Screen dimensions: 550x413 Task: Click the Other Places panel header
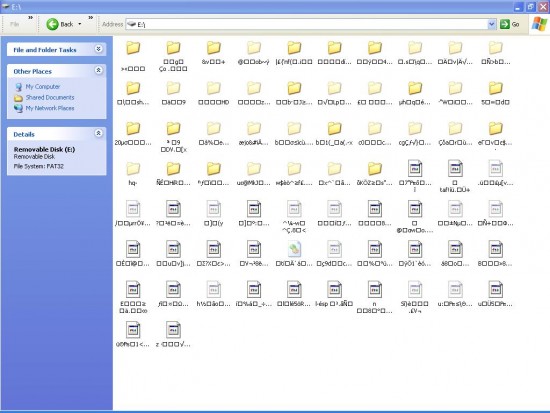(x=56, y=71)
